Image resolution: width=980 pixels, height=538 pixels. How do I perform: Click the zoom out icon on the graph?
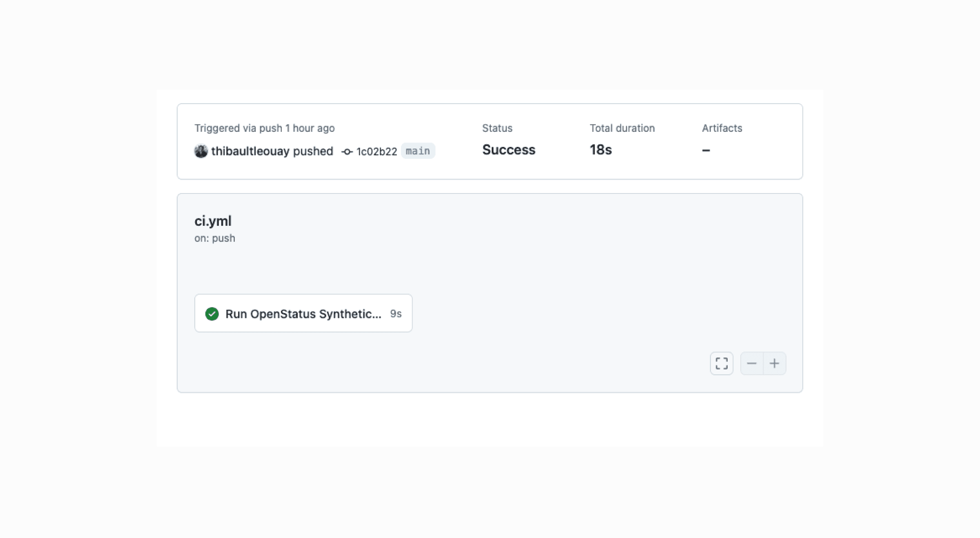click(752, 363)
